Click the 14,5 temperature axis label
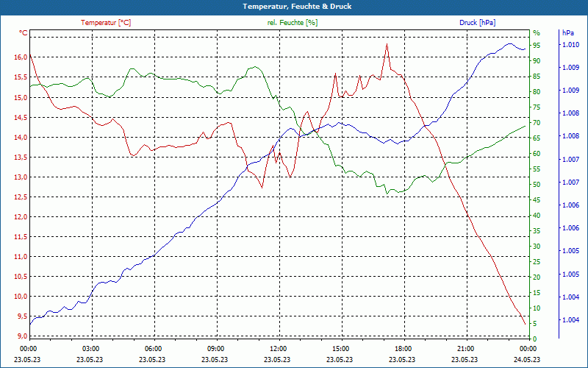588x368 pixels. [x=21, y=118]
